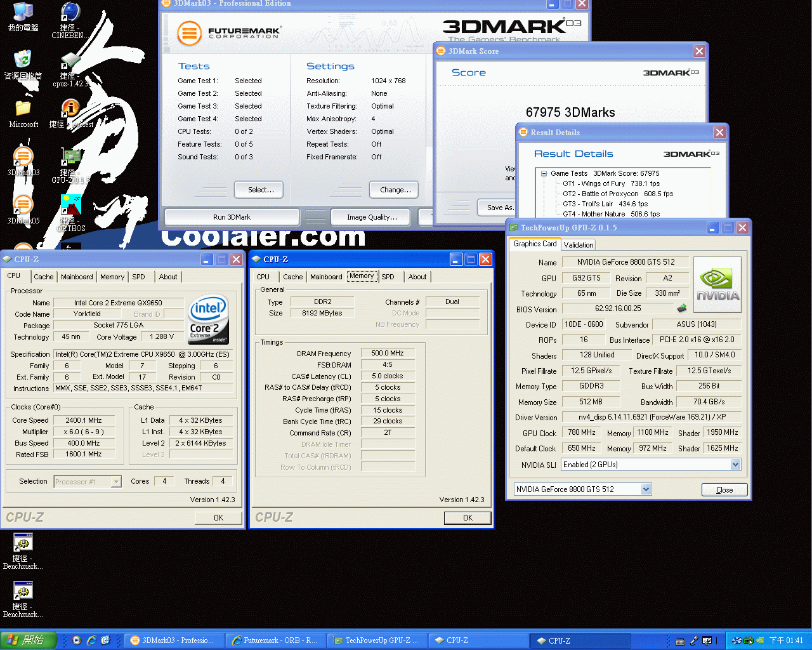Open the media player quick launch icon

77,640
